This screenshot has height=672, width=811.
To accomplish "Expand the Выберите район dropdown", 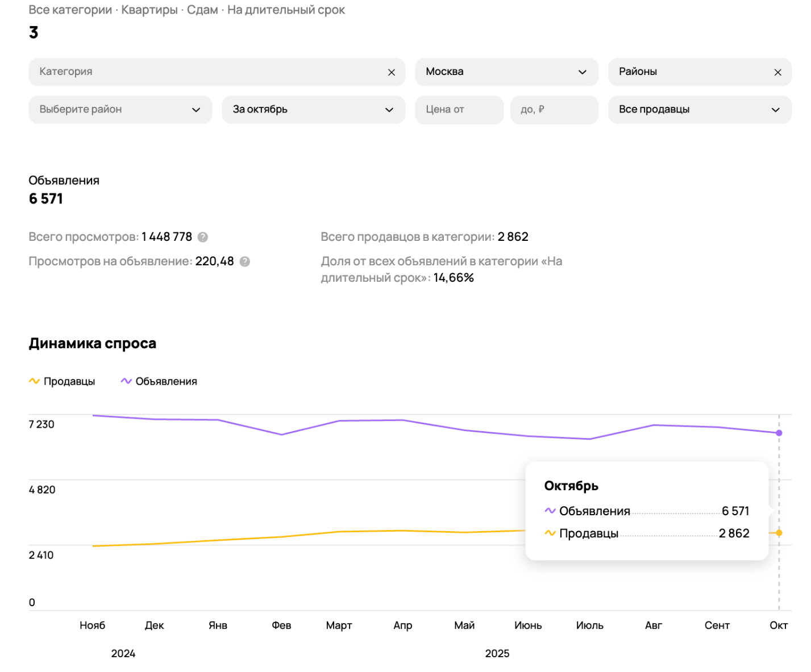I will point(120,110).
